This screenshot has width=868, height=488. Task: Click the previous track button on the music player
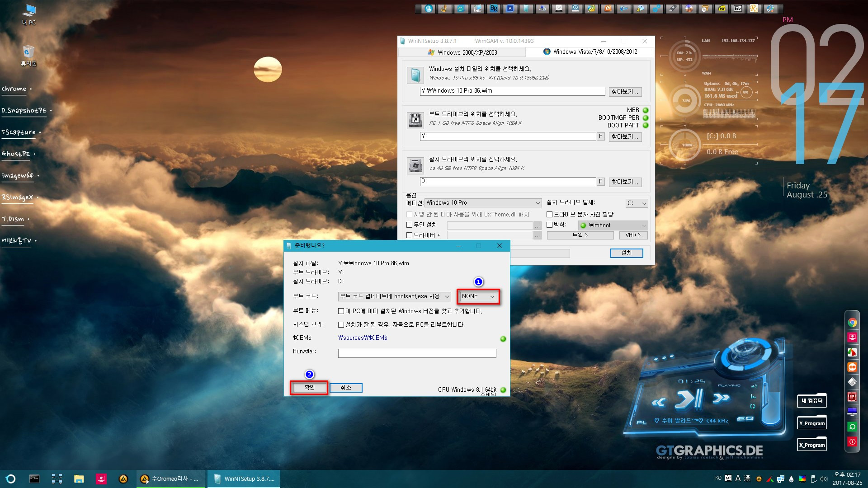658,402
